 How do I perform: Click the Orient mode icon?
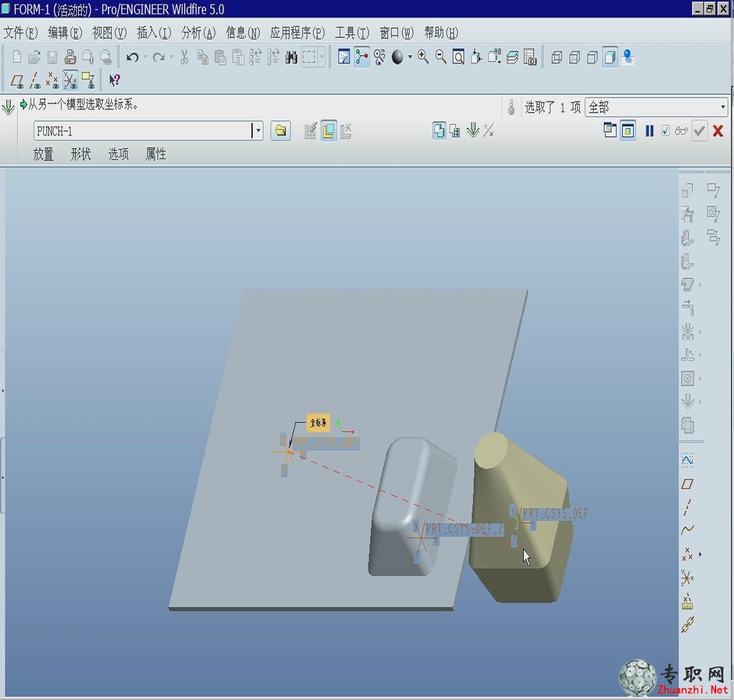[379, 57]
